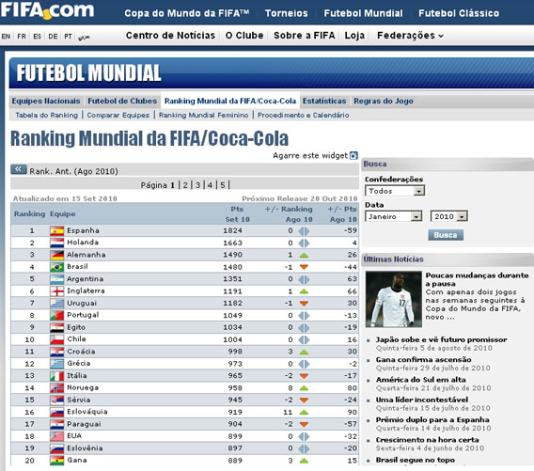Switch site language to EN
The image size is (534, 471).
pyautogui.click(x=6, y=36)
